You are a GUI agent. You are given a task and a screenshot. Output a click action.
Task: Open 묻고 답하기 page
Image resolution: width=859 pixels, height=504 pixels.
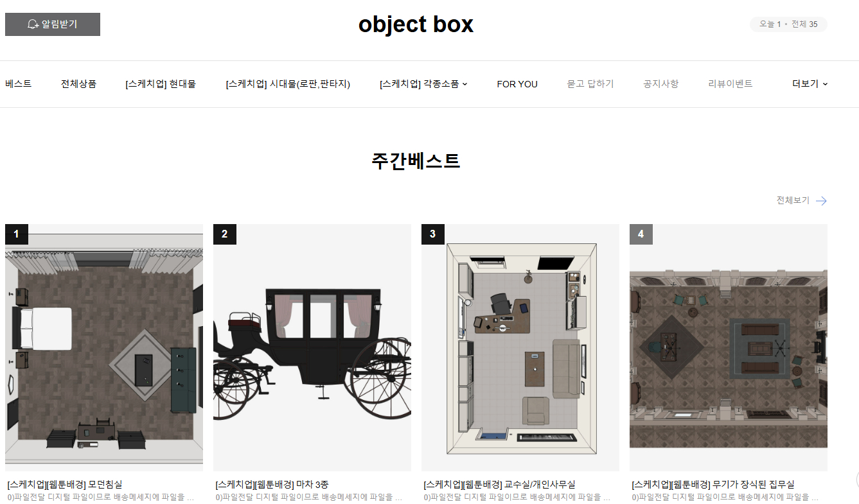pyautogui.click(x=590, y=84)
